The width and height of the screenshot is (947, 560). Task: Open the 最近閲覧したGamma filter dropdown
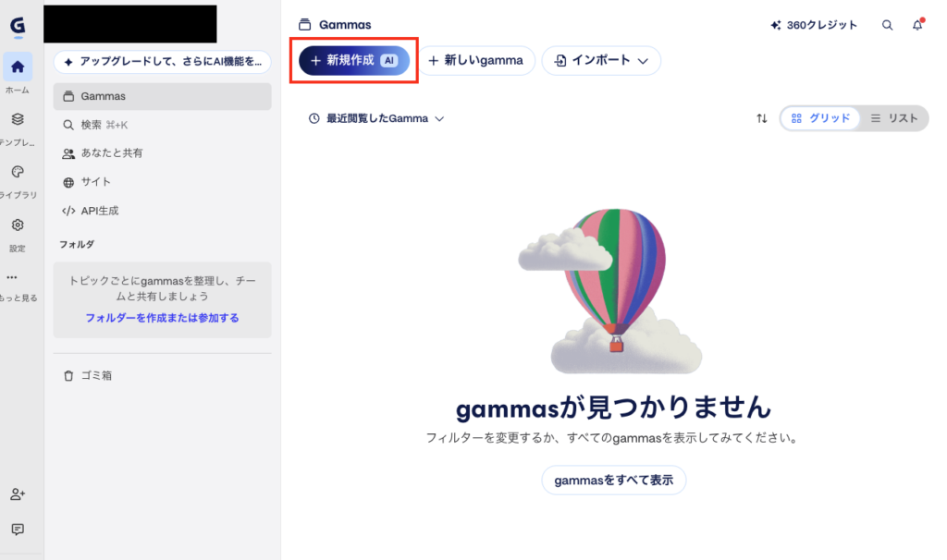(x=376, y=118)
